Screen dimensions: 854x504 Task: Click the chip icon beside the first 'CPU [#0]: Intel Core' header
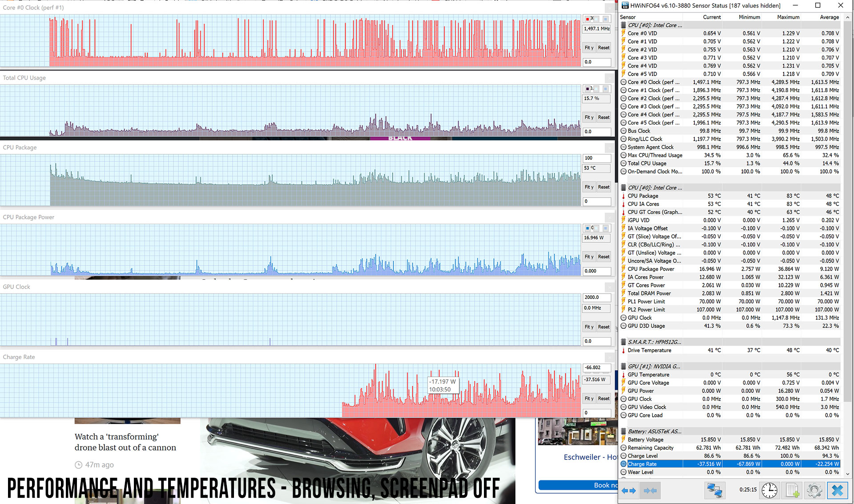click(x=624, y=25)
